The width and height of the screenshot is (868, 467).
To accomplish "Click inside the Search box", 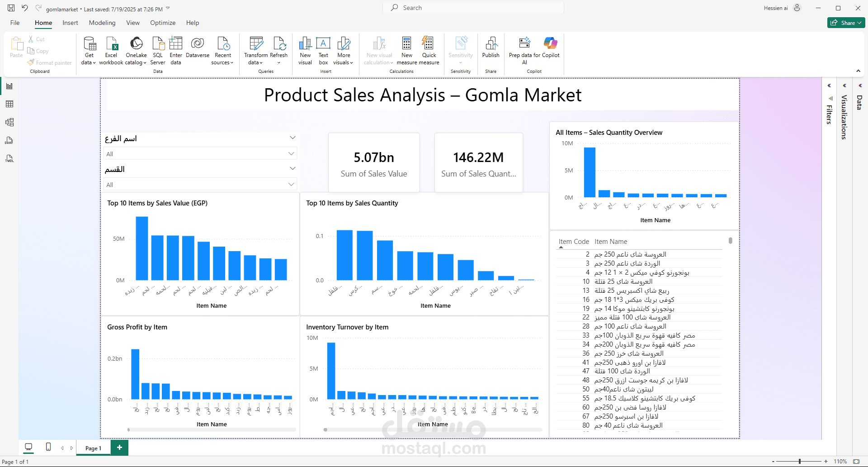I will click(472, 7).
